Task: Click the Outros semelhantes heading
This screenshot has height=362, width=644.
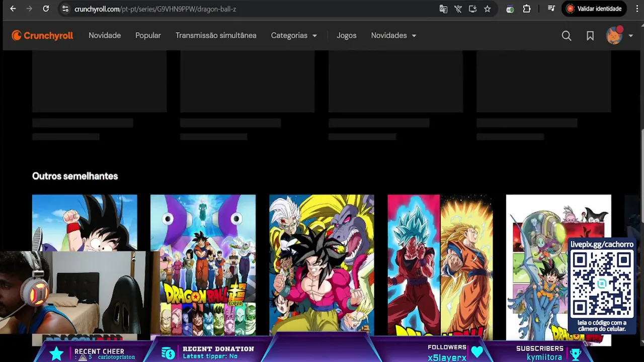Action: pos(75,176)
